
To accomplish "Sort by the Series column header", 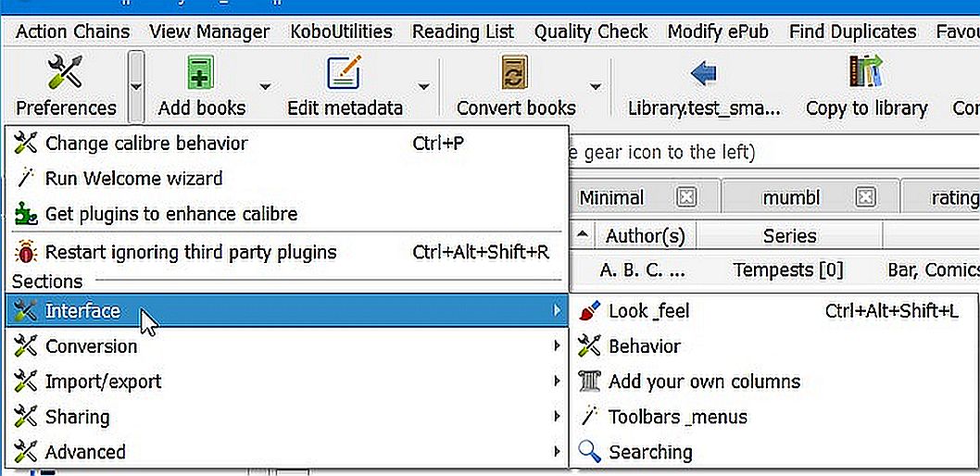I will [x=789, y=236].
